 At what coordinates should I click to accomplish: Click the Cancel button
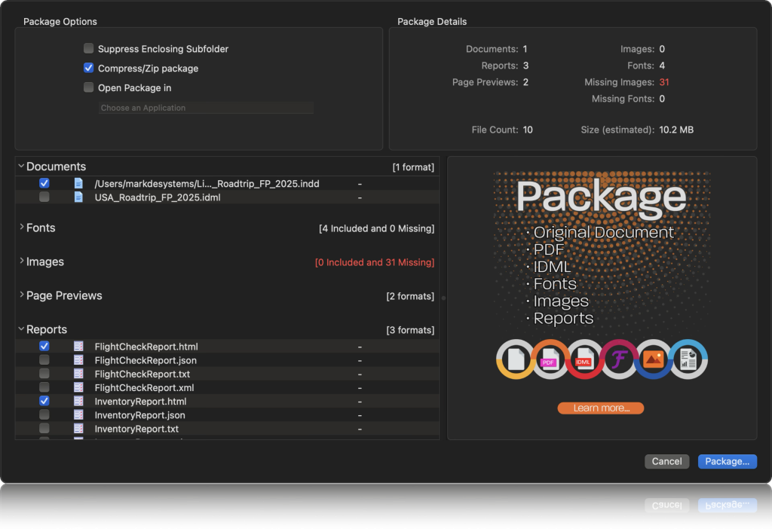pyautogui.click(x=666, y=462)
